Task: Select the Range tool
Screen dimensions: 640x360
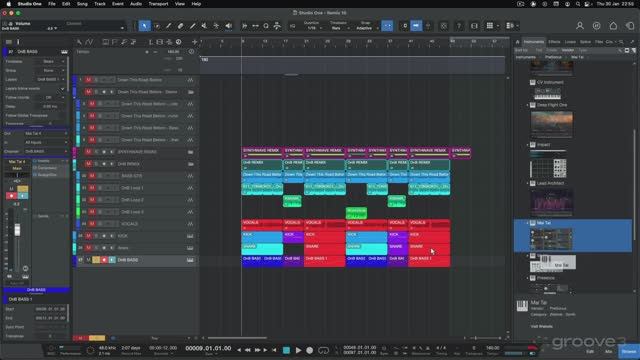Action: (157, 26)
